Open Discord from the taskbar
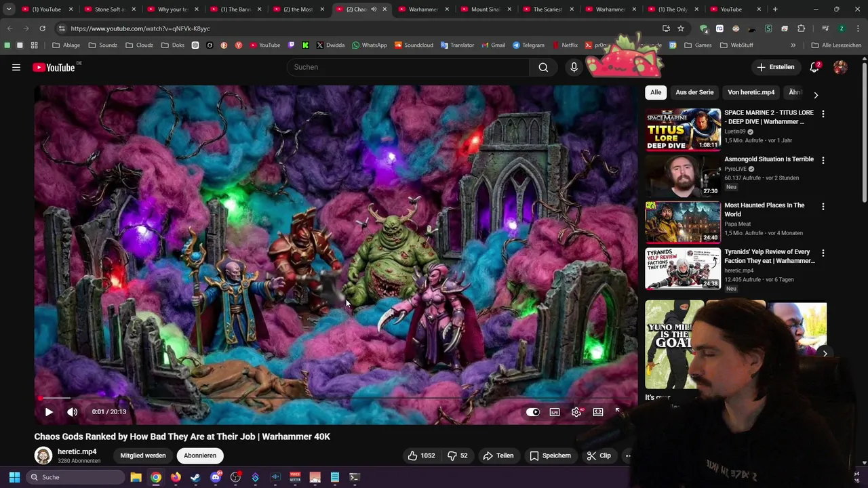 (x=216, y=477)
